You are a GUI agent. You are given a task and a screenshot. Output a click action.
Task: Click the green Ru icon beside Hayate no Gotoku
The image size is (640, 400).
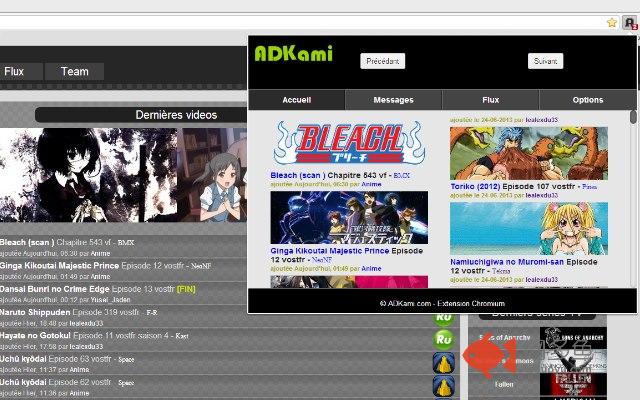[444, 339]
